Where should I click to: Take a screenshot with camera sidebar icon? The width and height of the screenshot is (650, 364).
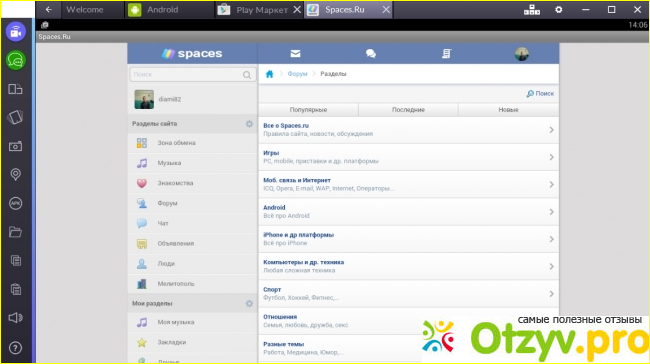tap(15, 146)
